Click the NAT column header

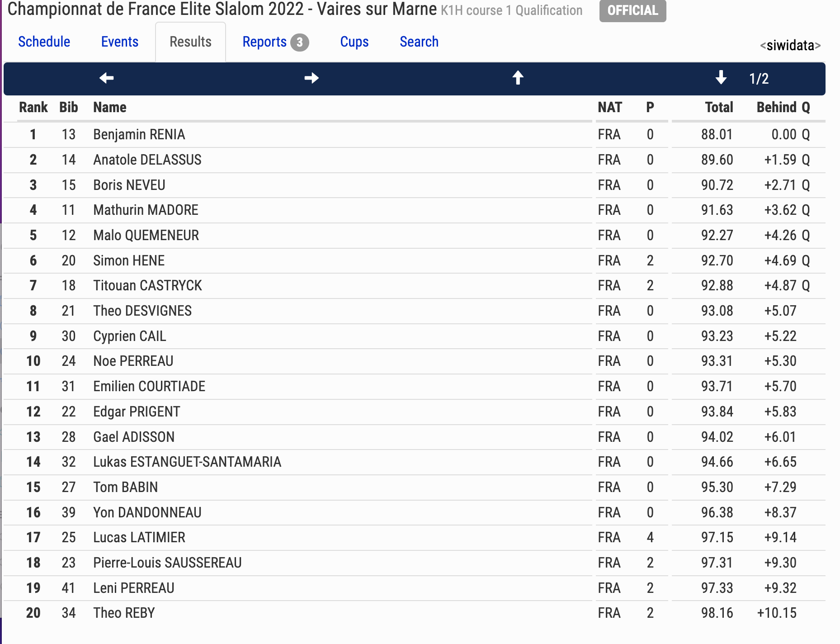(610, 107)
